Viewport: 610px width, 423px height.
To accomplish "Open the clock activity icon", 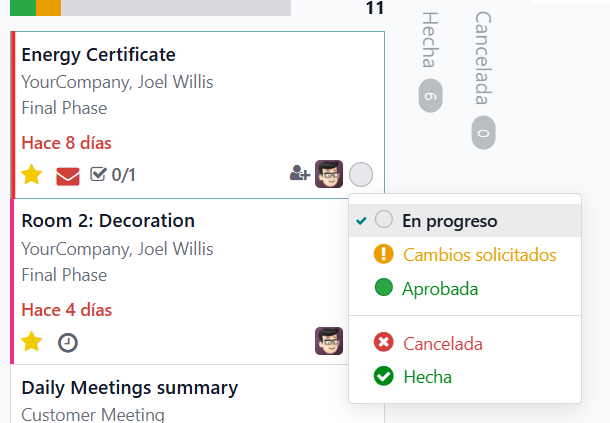I will 68,343.
